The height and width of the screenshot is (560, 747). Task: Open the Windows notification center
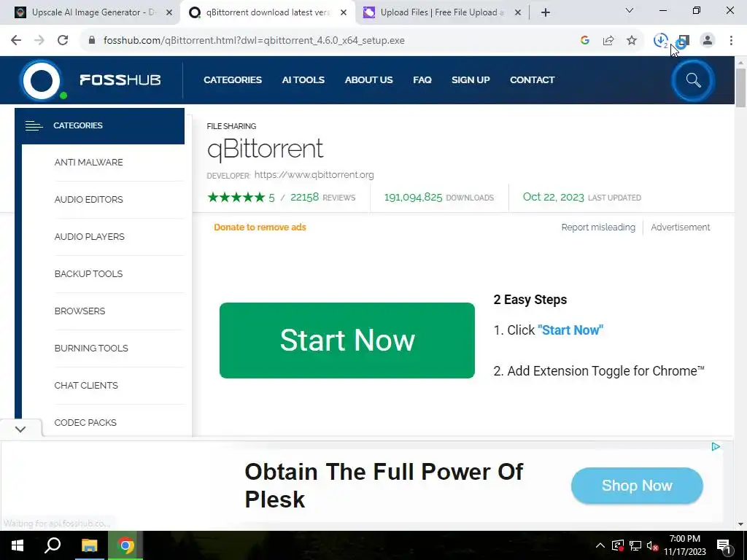[724, 545]
